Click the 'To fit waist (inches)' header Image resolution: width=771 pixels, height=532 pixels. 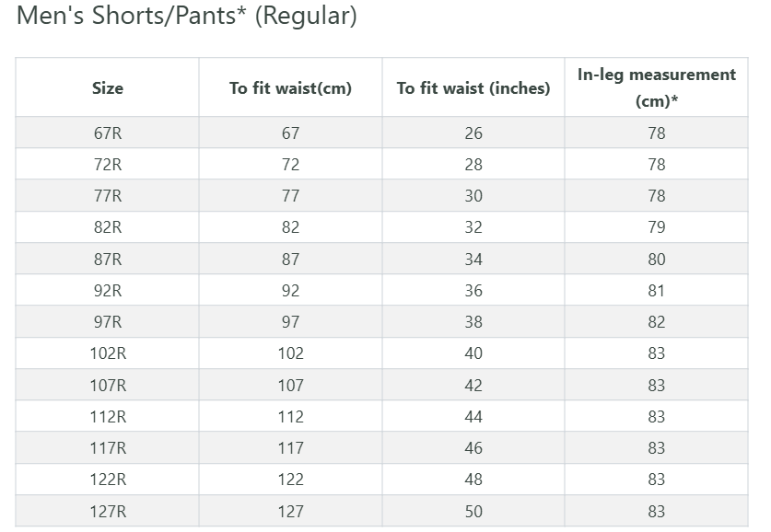point(473,88)
